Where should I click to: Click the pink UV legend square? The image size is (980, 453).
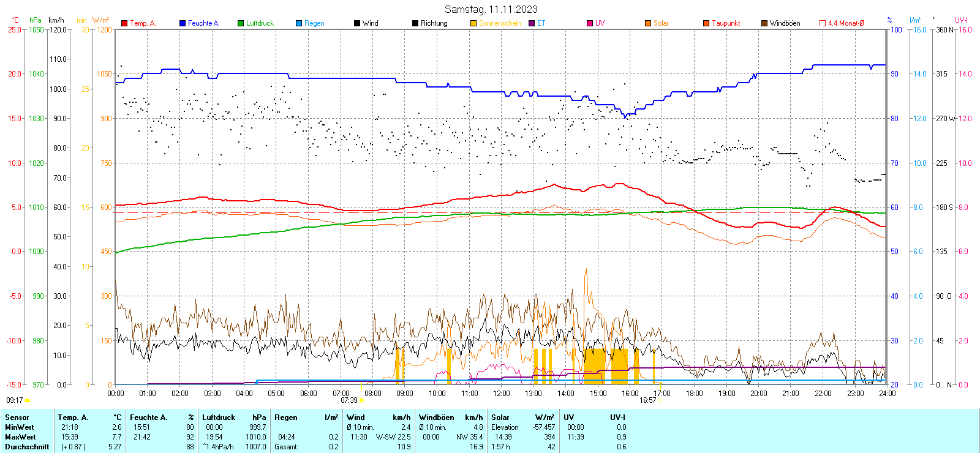click(x=590, y=23)
